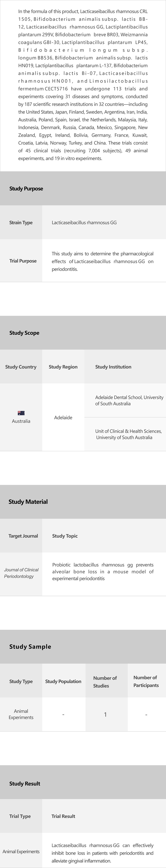Click the Study Purpose section heading

point(26,189)
